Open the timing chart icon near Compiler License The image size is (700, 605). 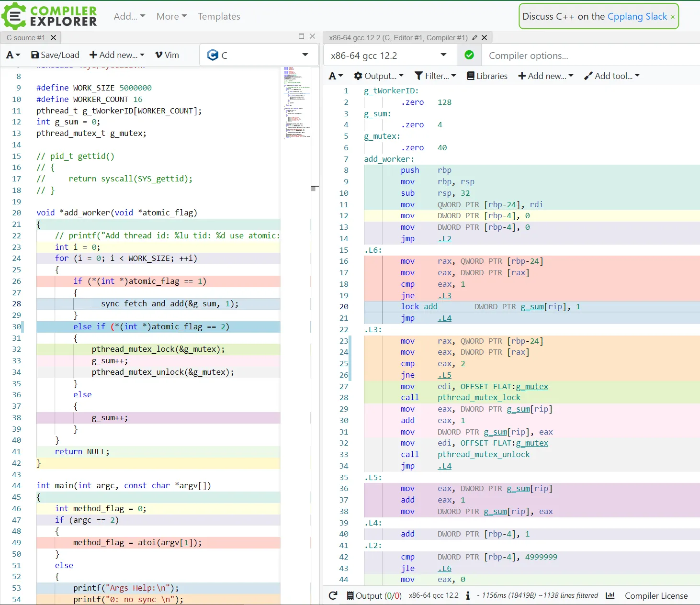click(610, 595)
